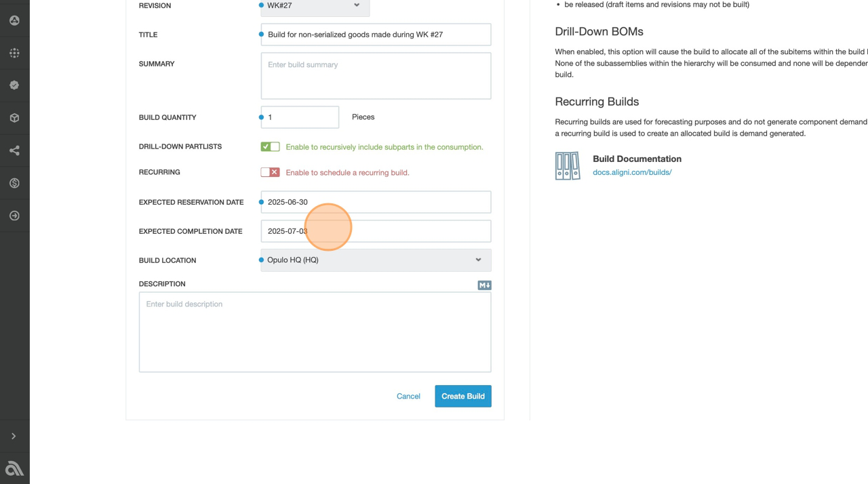Image resolution: width=868 pixels, height=484 pixels.
Task: Open the dollar sign sidebar icon
Action: tap(14, 183)
